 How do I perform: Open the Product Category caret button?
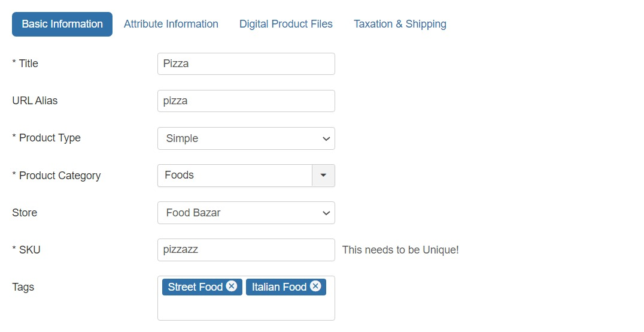click(323, 176)
